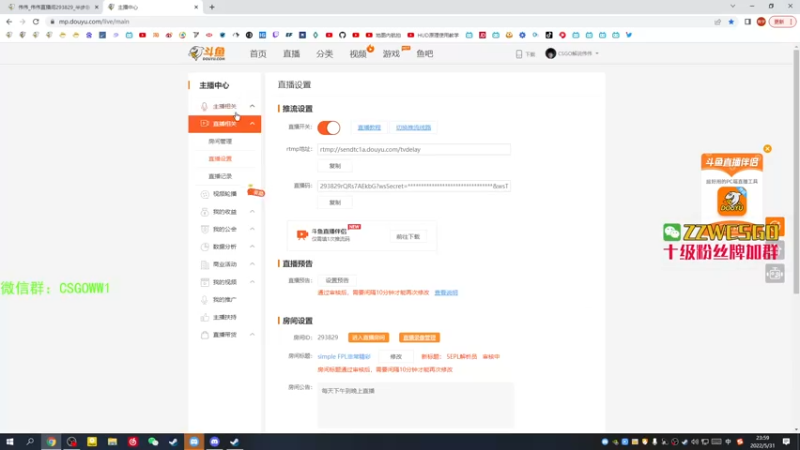800x450 pixels.
Task: Expand the 我的视频 sidebar chevron
Action: 252,282
